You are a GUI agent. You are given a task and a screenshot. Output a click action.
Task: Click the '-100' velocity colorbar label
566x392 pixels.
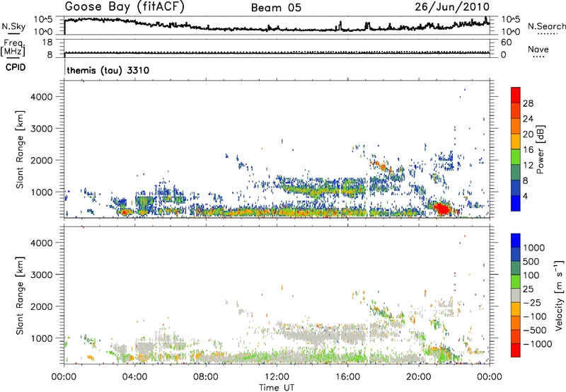[x=535, y=316]
